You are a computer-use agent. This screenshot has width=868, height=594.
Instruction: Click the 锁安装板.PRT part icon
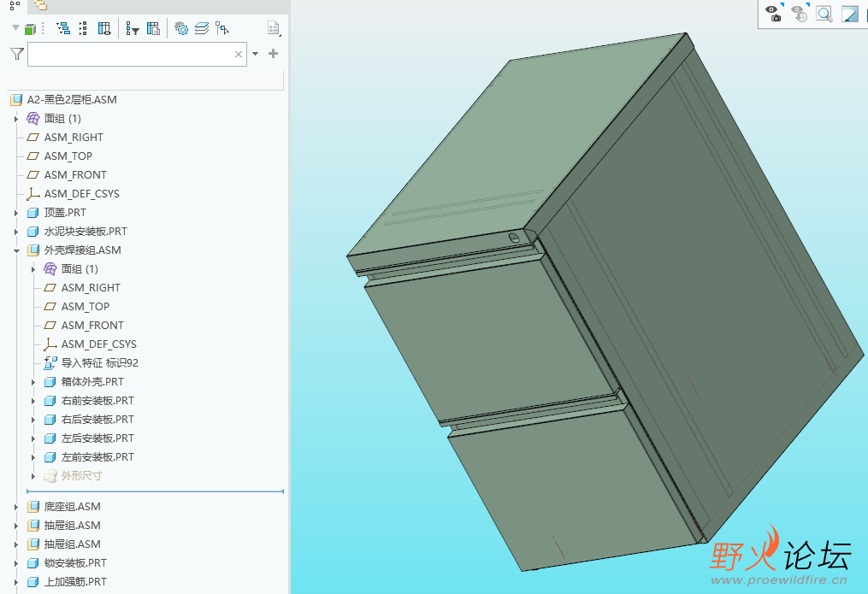pyautogui.click(x=33, y=563)
